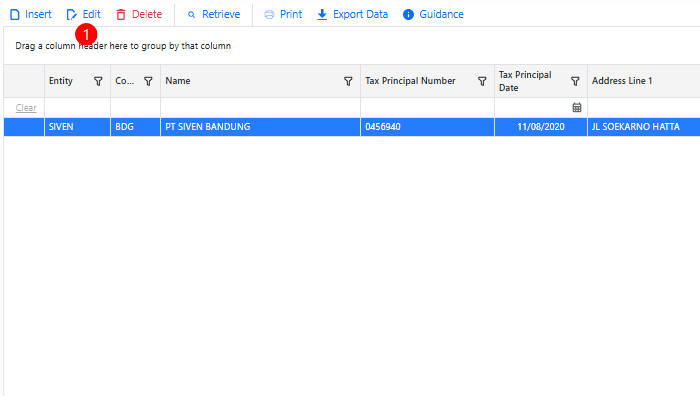Click the Insert button label
The image size is (700, 396).
tap(38, 14)
